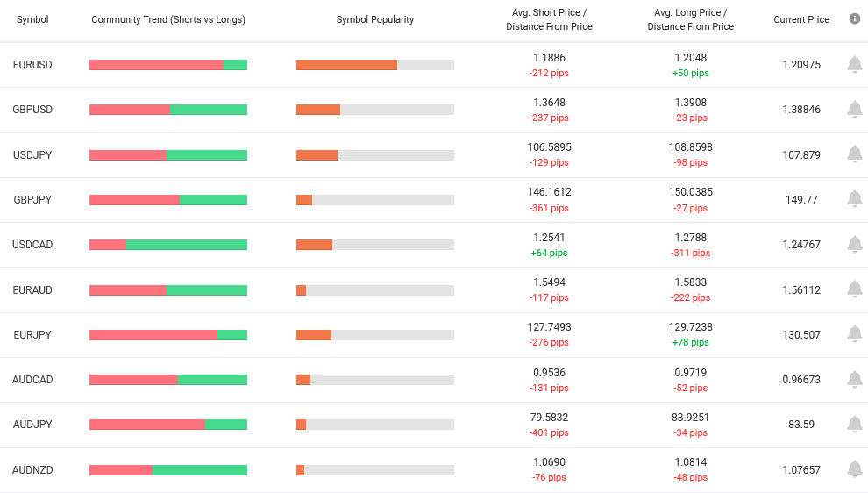868x493 pixels.
Task: Click EURJPY shorts vs longs trend bar
Action: coord(168,335)
